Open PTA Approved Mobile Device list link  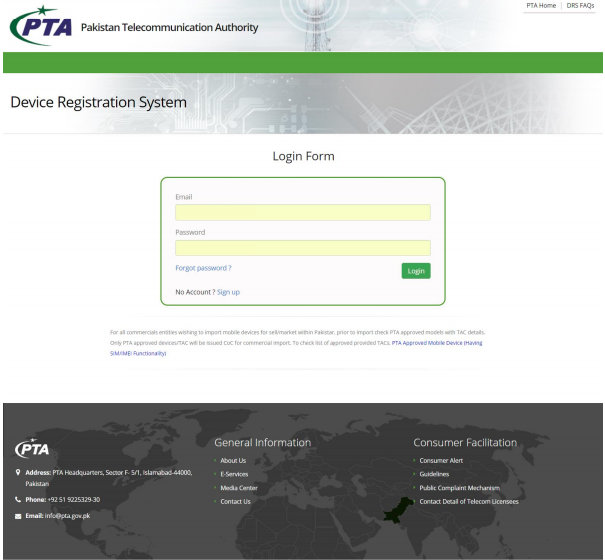pos(436,342)
